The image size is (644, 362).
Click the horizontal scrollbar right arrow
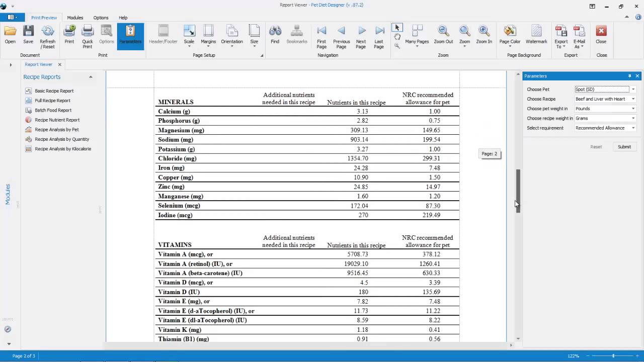click(511, 345)
